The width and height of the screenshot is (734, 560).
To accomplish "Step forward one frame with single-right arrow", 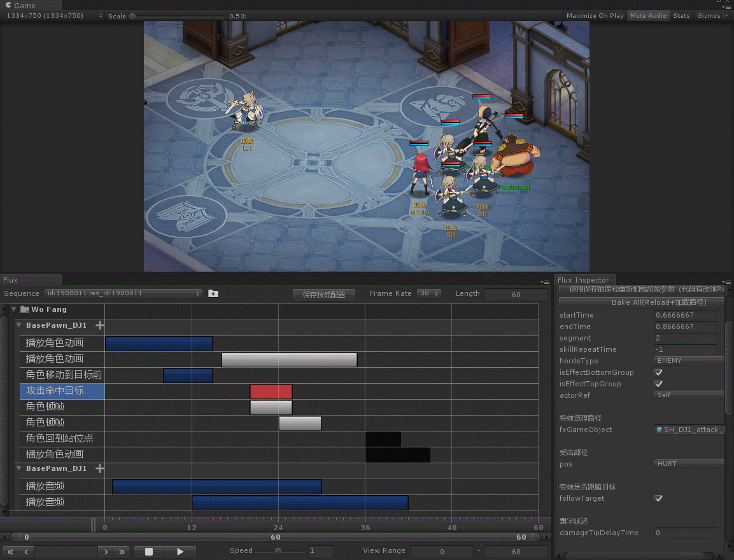I will point(106,552).
